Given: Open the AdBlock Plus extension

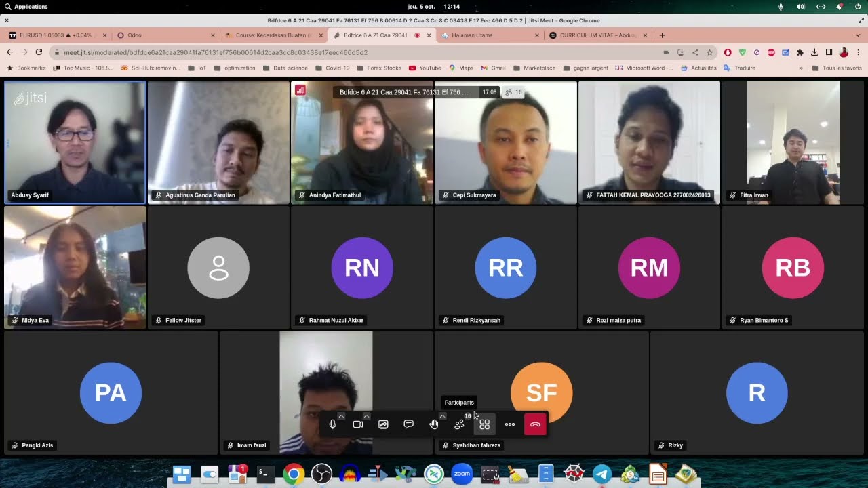Looking at the screenshot, I should tap(771, 52).
